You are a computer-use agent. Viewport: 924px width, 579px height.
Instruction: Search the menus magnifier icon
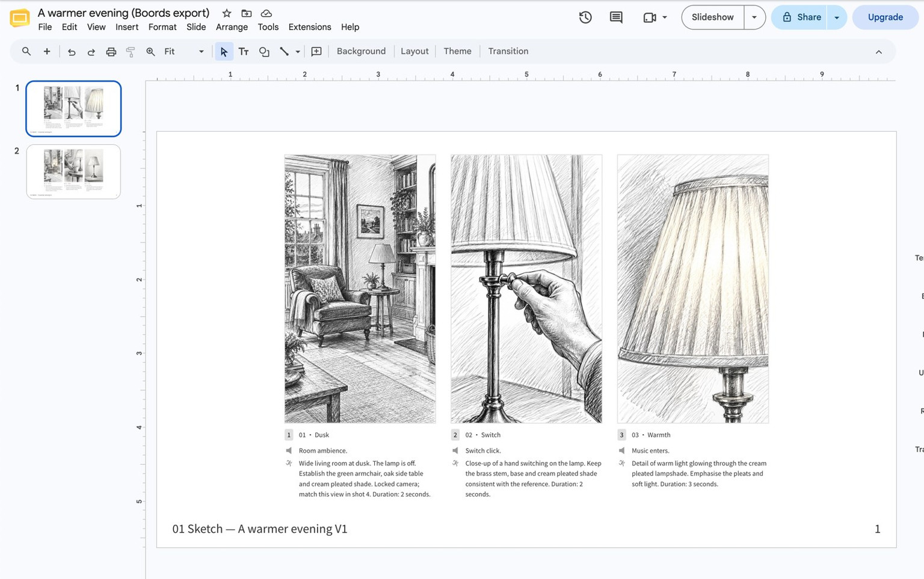pos(26,52)
